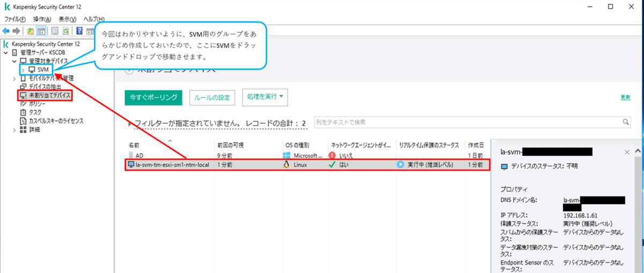The width and height of the screenshot is (644, 273).
Task: Click the monitor icon of la-svm device row
Action: [x=131, y=164]
